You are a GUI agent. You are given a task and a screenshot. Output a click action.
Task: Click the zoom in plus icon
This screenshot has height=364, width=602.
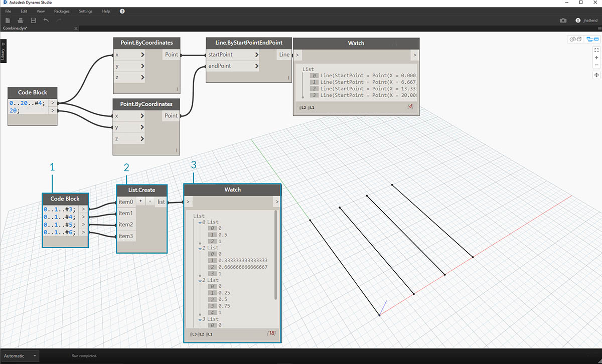click(x=596, y=58)
